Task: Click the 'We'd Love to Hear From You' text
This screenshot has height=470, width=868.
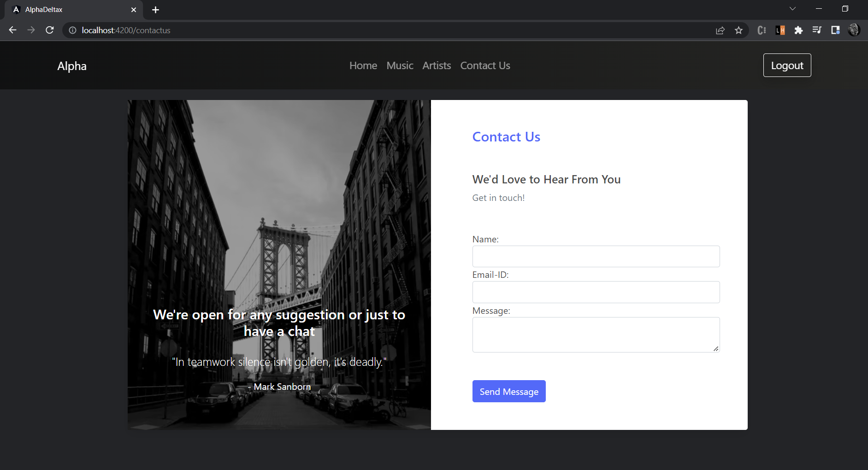Action: (546, 179)
